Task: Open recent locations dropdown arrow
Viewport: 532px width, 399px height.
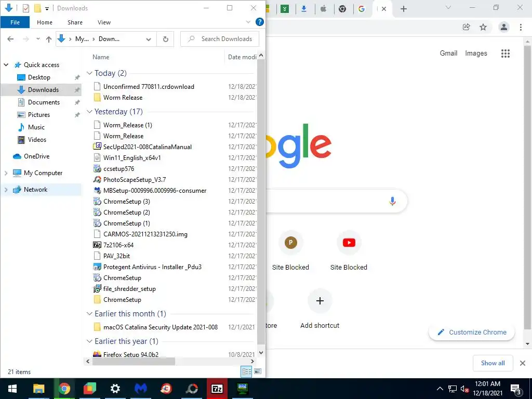Action: (38, 39)
